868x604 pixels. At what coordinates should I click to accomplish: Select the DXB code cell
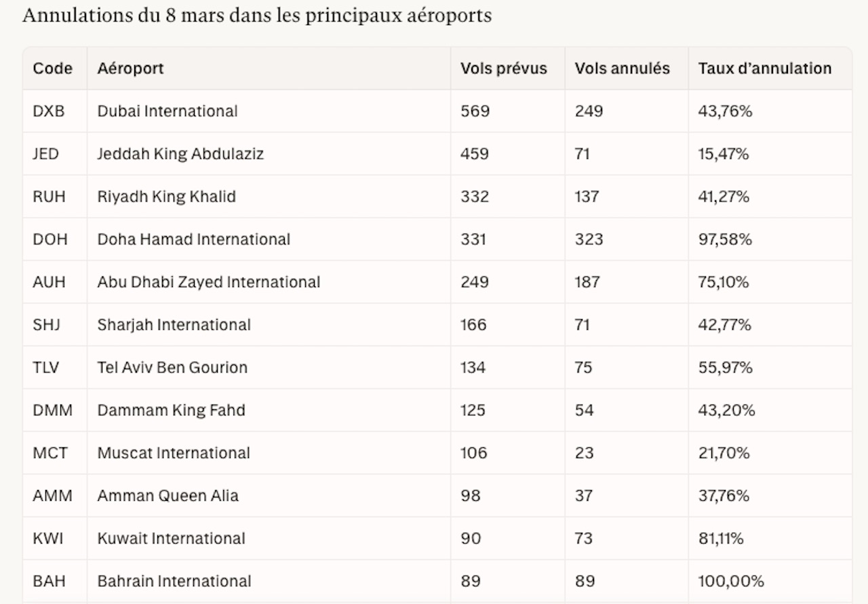(x=49, y=111)
